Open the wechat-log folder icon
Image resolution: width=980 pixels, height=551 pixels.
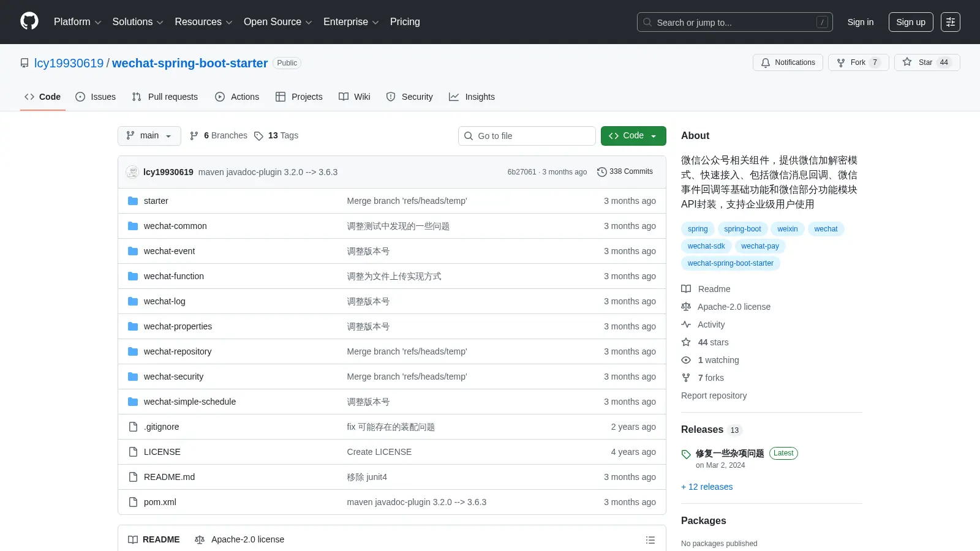133,301
